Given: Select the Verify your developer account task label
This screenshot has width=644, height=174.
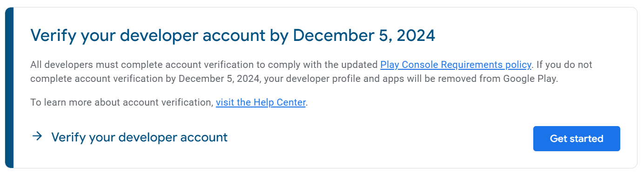Looking at the screenshot, I should click(x=139, y=137).
